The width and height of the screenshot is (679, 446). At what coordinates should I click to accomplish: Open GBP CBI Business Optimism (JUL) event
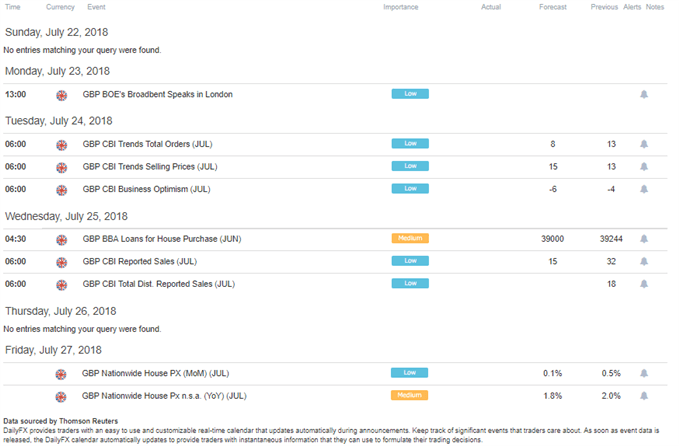point(146,189)
